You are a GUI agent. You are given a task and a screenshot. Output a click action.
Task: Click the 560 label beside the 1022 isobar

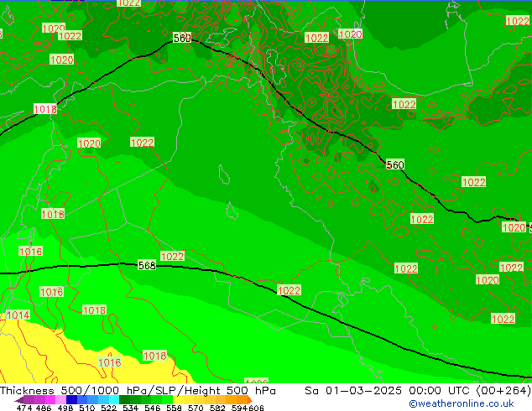point(395,164)
